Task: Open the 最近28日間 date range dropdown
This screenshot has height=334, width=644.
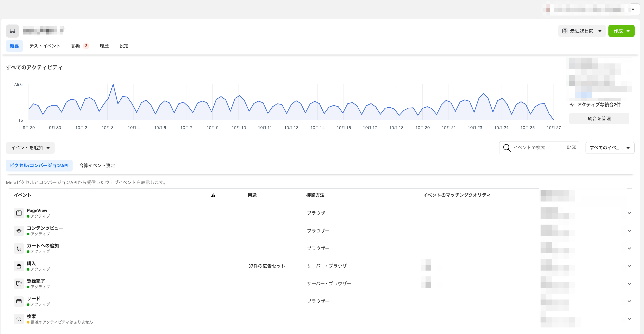Action: (x=582, y=31)
